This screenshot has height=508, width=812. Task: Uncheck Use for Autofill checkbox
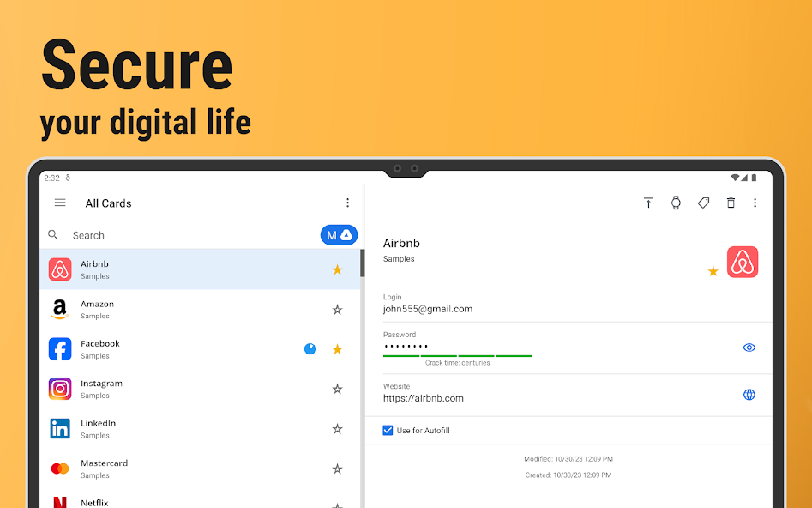pyautogui.click(x=388, y=430)
